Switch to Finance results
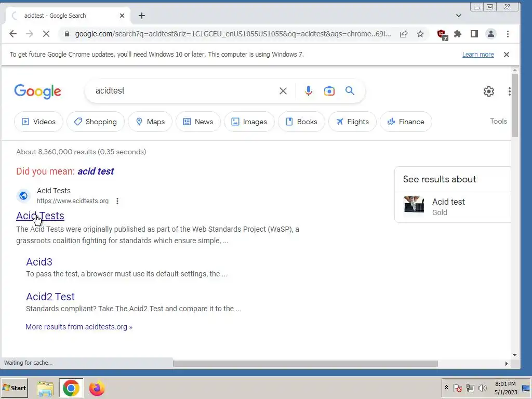Image resolution: width=532 pixels, height=399 pixels. pos(406,122)
